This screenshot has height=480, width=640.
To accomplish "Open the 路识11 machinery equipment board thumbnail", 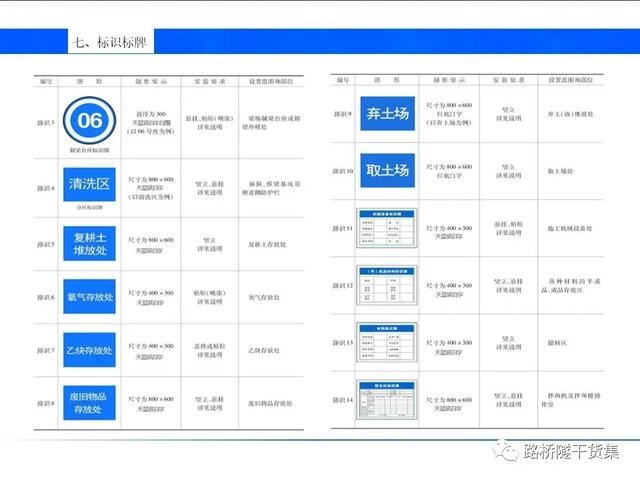I will pyautogui.click(x=387, y=229).
